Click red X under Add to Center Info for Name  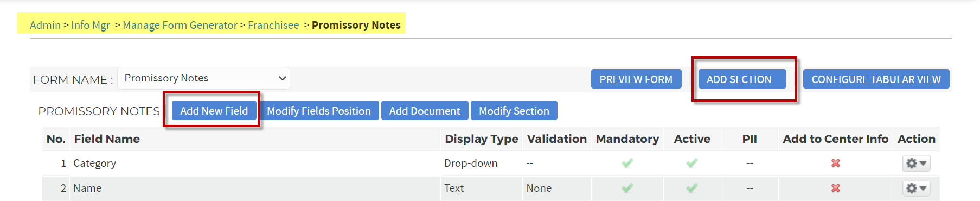click(x=836, y=188)
